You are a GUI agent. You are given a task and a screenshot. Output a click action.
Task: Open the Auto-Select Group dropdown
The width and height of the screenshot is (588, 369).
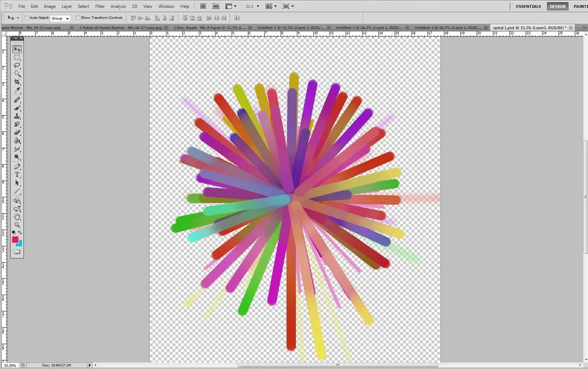point(60,18)
